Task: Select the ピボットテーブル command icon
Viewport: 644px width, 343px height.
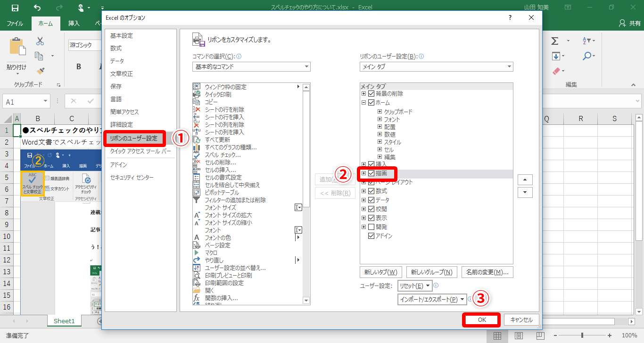Action: tap(197, 192)
